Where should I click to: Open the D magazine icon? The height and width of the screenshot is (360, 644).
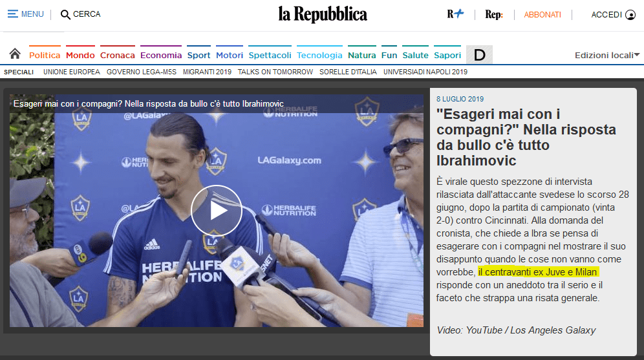point(479,55)
